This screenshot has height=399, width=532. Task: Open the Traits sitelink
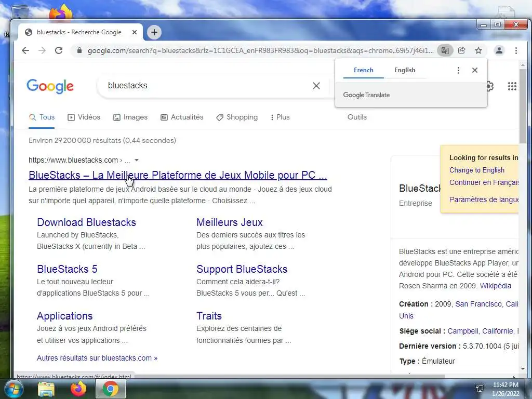pos(209,316)
